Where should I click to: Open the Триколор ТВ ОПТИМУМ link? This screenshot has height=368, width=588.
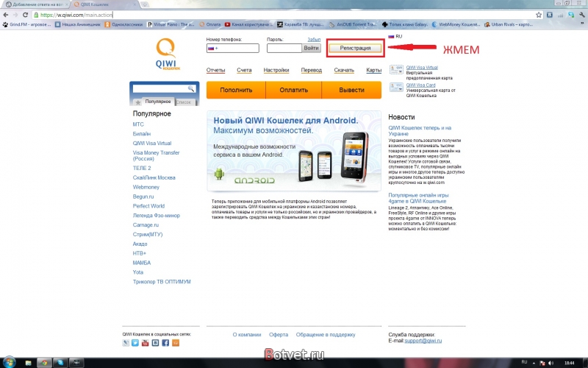click(162, 282)
